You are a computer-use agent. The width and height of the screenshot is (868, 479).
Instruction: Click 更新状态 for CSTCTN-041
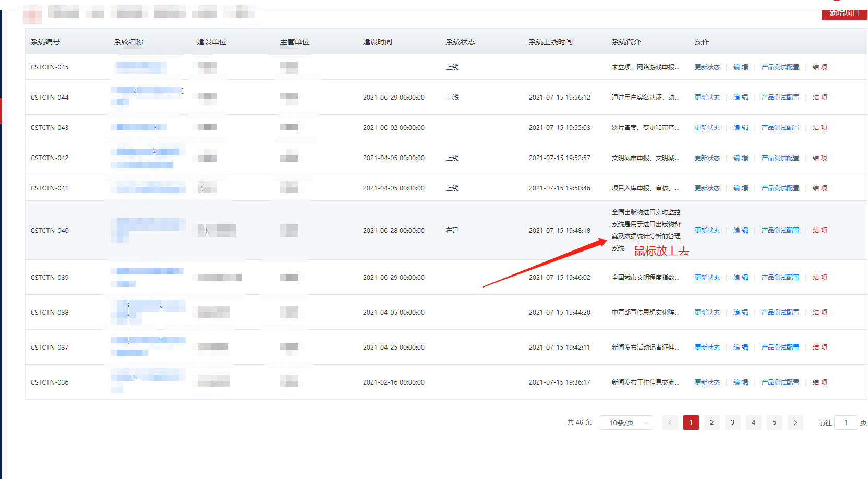707,188
